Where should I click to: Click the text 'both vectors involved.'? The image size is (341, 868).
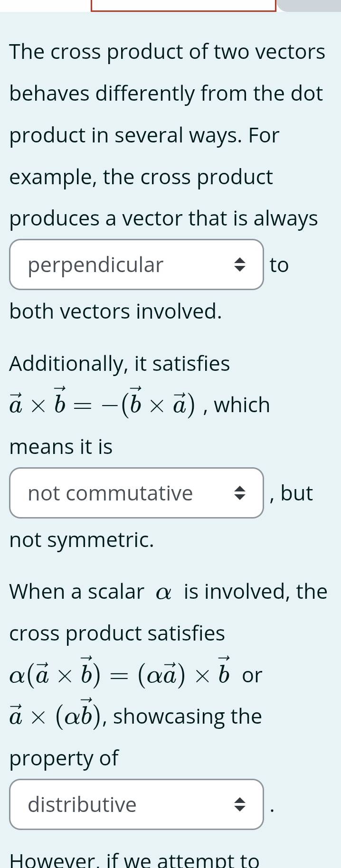(116, 311)
